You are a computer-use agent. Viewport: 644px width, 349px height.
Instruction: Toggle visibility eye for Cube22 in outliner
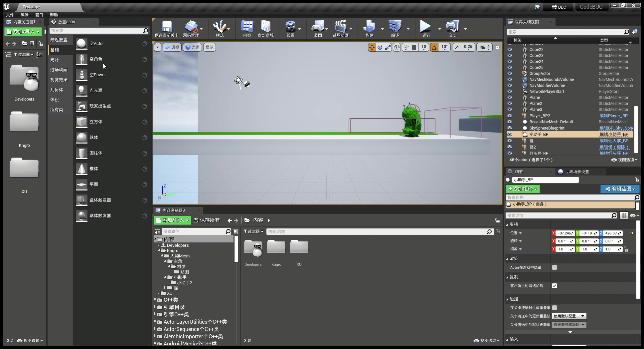[x=510, y=49]
